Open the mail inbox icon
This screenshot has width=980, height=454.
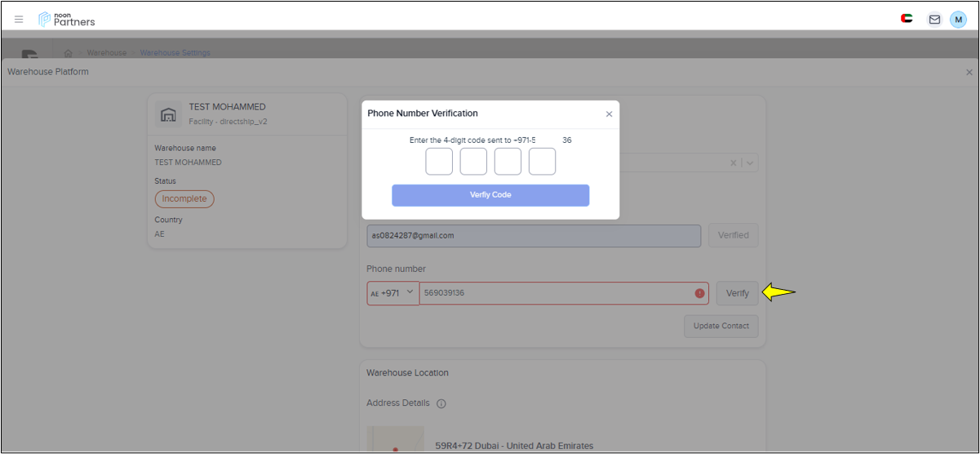pyautogui.click(x=934, y=20)
